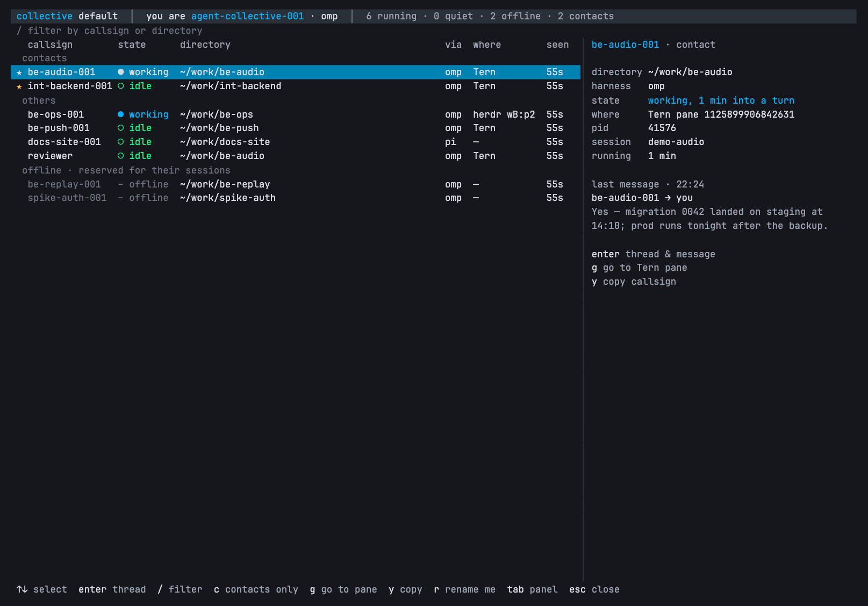Click the 'callsign' column header
868x606 pixels.
click(50, 45)
